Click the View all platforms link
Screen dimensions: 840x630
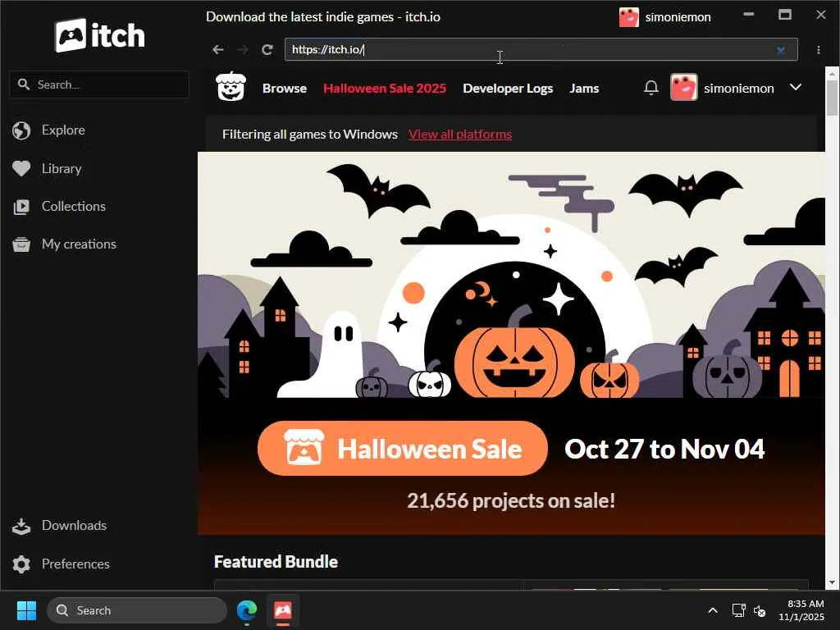click(x=460, y=135)
